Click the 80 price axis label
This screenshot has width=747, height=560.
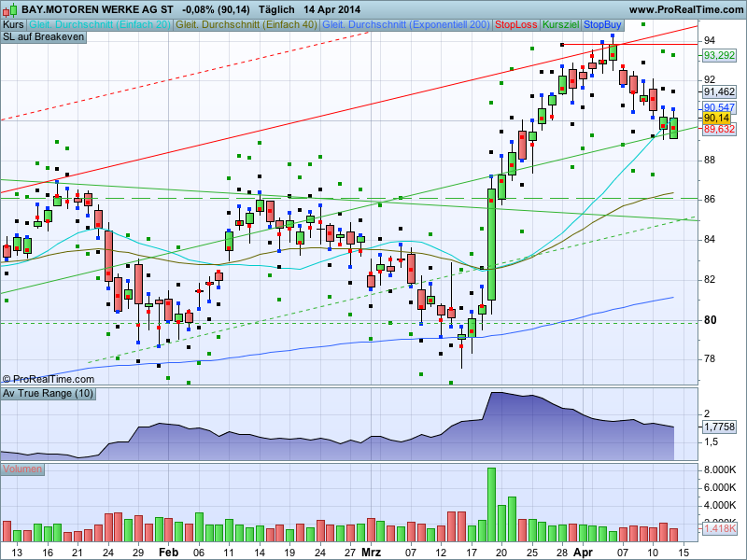pyautogui.click(x=710, y=320)
